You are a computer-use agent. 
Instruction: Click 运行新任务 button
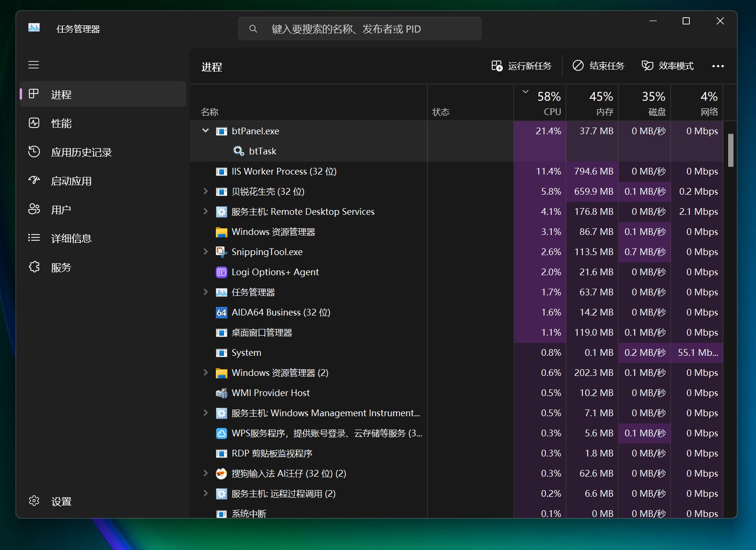coord(521,66)
